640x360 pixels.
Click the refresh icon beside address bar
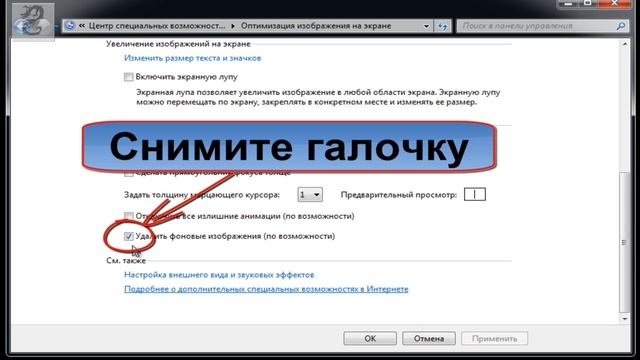(443, 26)
